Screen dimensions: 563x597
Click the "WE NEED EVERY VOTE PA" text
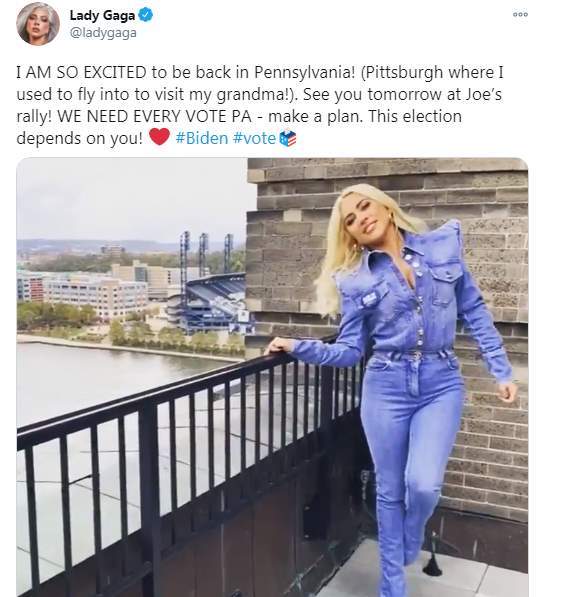(x=154, y=117)
